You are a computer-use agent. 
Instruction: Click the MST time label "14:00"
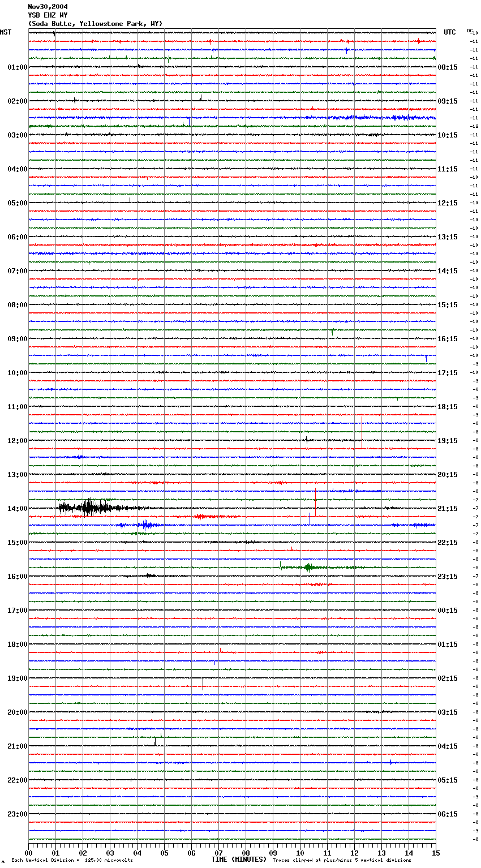pos(18,509)
